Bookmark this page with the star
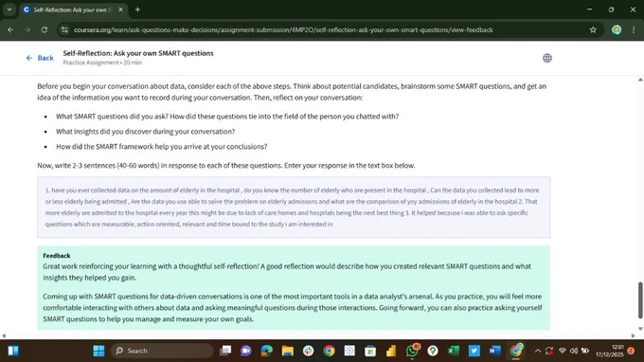Screen dimensions: 644x362 593,29
